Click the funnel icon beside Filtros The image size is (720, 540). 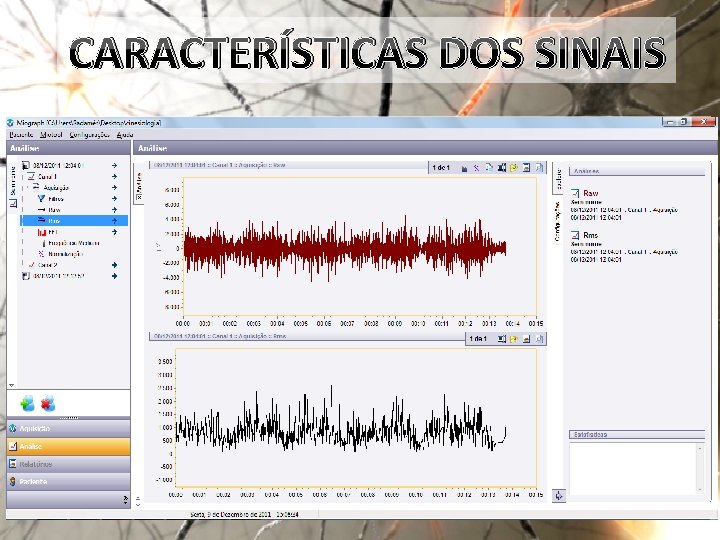[41, 198]
